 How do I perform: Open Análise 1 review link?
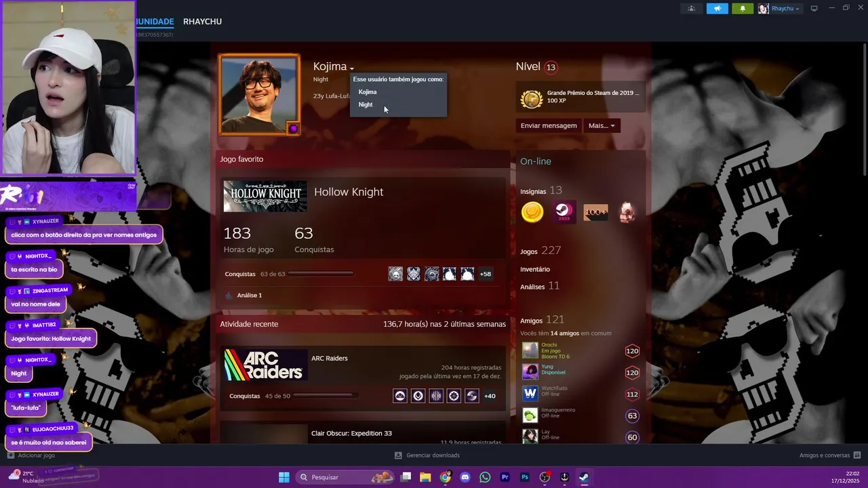click(250, 296)
